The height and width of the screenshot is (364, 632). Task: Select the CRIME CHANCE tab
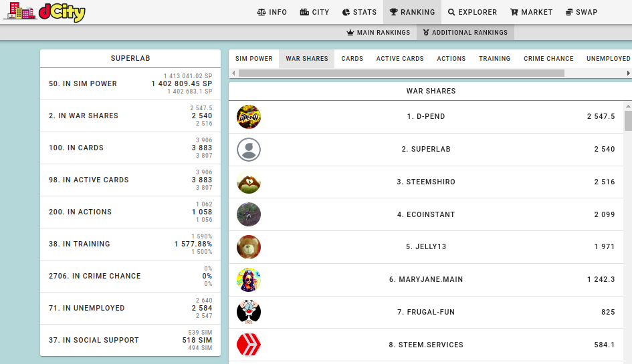click(x=548, y=59)
